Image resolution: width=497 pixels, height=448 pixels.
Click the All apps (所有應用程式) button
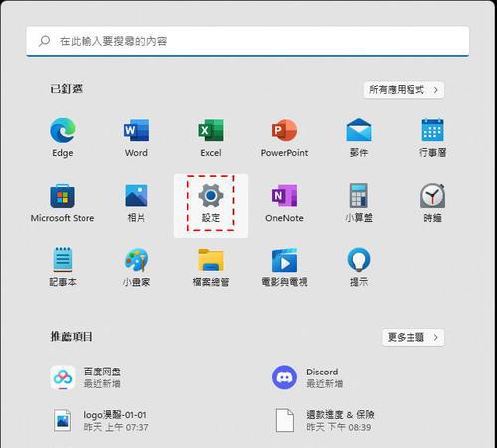[404, 90]
